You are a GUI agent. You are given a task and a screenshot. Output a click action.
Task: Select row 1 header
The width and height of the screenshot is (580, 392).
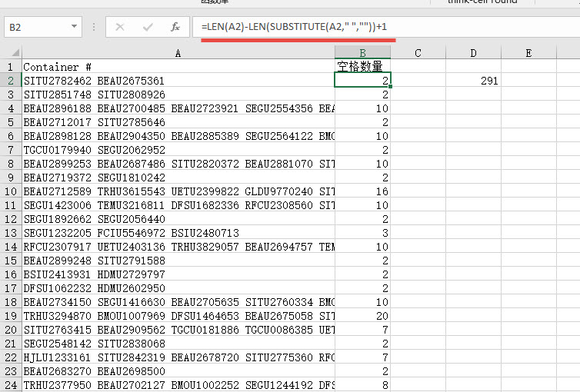coord(11,67)
